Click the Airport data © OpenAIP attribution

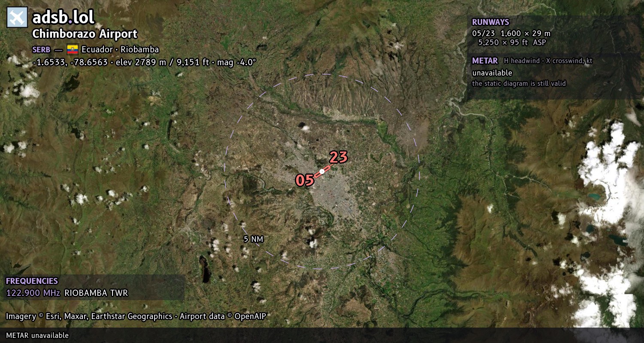pos(223,316)
